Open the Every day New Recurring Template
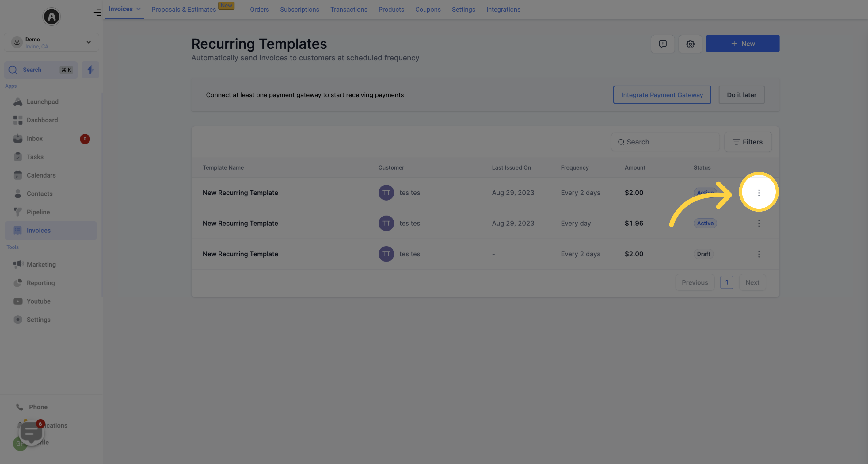868x464 pixels. pyautogui.click(x=240, y=223)
